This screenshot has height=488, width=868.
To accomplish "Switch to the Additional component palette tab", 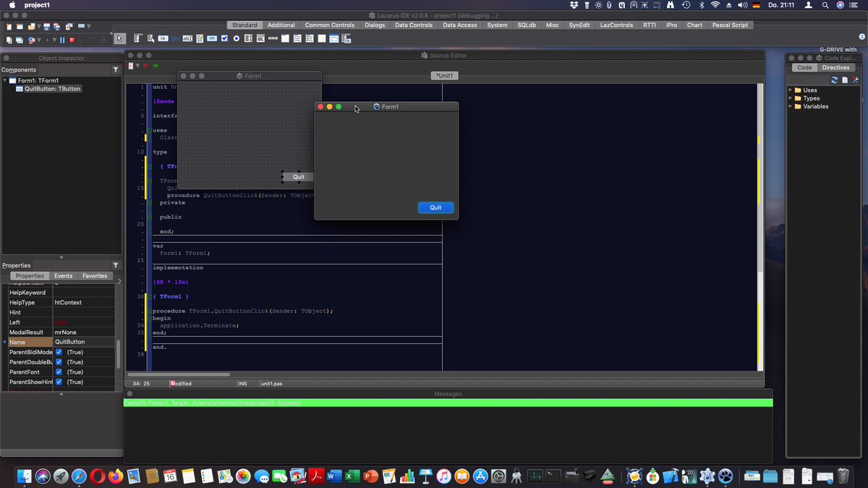I will 281,24.
